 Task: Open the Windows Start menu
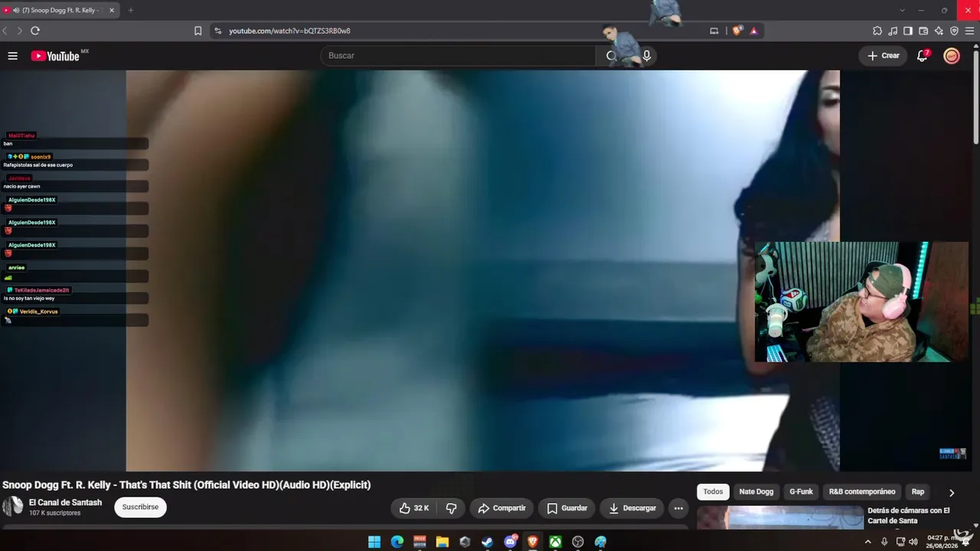point(374,542)
